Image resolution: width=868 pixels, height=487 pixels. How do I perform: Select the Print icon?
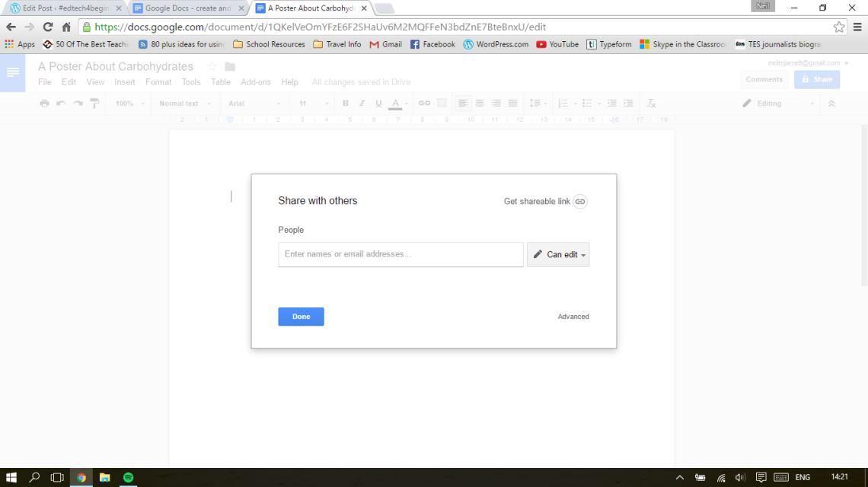(x=43, y=103)
